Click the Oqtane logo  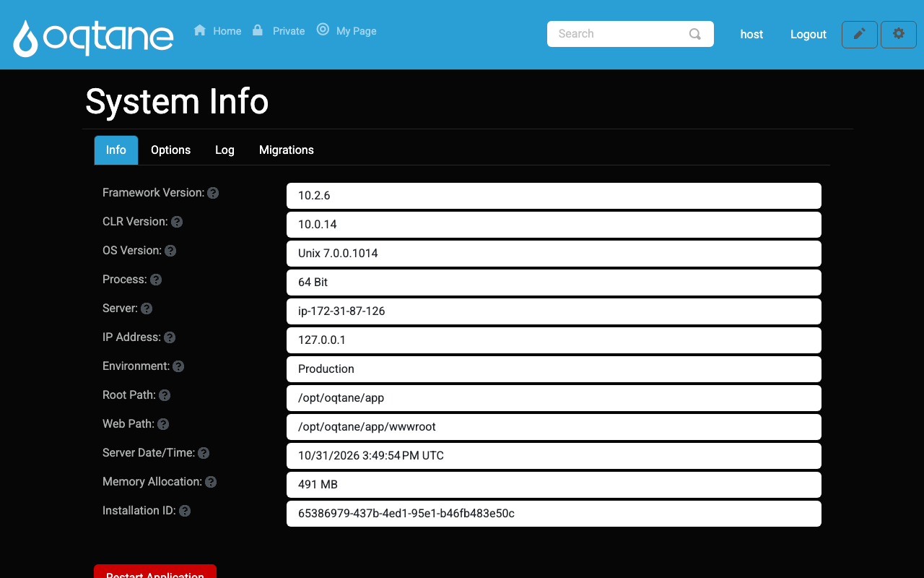[94, 38]
